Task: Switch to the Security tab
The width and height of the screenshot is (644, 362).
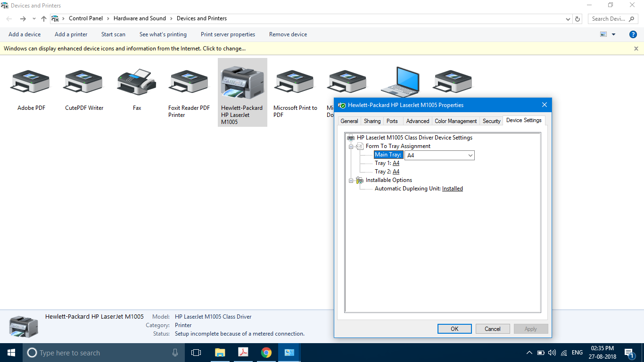Action: [491, 121]
